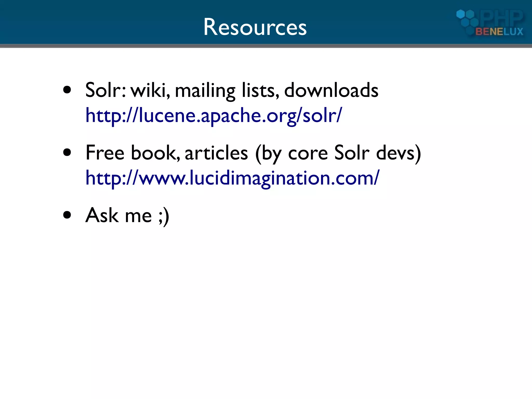
Task: Select the 'Resources' slide title
Action: click(255, 27)
